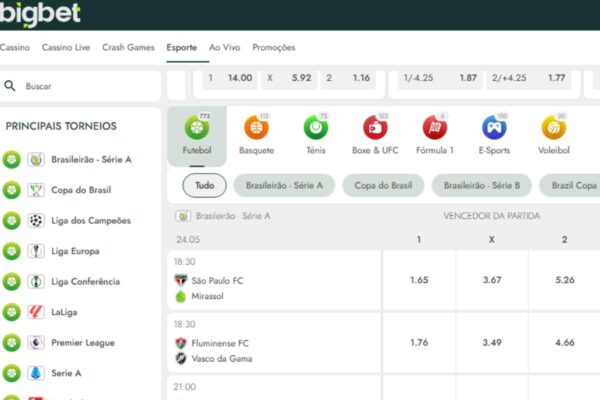The width and height of the screenshot is (600, 400).
Task: Click Copa do Brasil trophy icon
Action: pos(36,190)
